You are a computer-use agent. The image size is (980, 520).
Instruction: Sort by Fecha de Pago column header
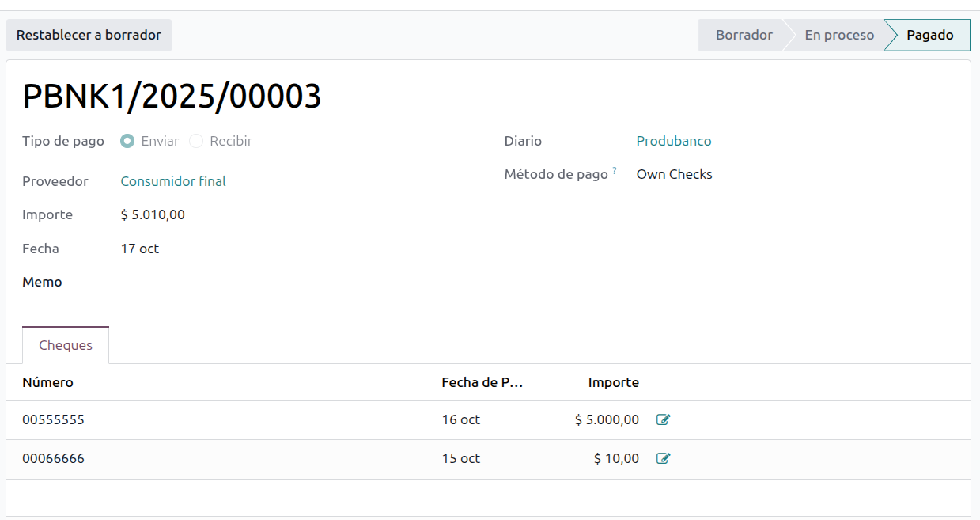(x=482, y=382)
